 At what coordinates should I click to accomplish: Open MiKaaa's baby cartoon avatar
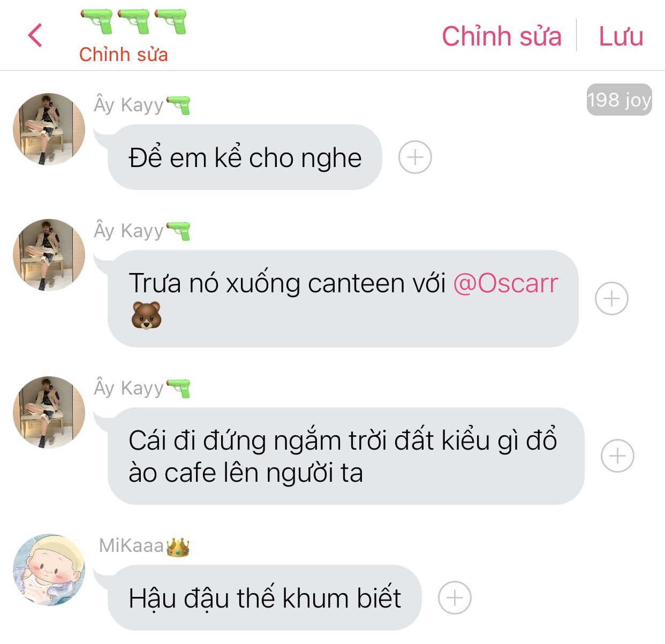click(x=49, y=570)
